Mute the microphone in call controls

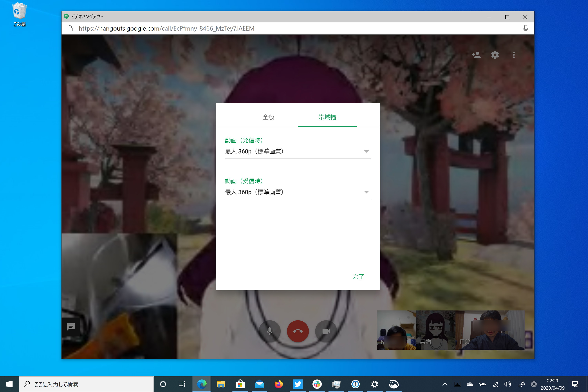tap(269, 331)
